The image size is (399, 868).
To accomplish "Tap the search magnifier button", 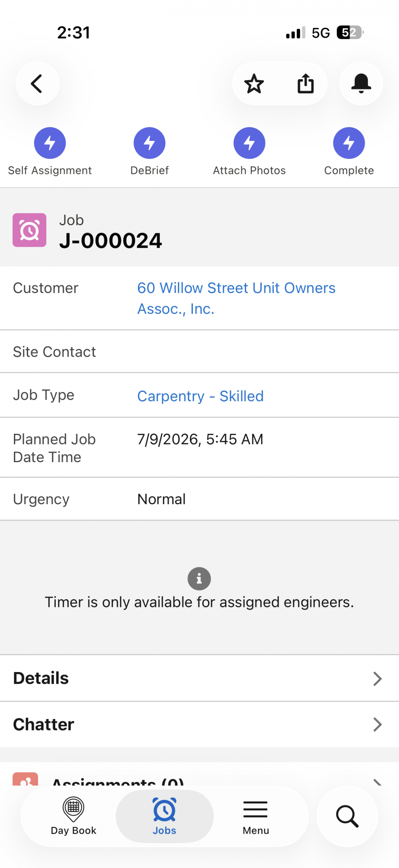I will click(x=347, y=816).
